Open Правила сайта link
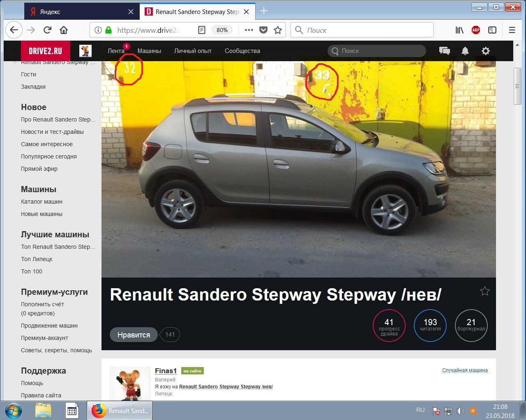The image size is (526, 420). tap(41, 395)
